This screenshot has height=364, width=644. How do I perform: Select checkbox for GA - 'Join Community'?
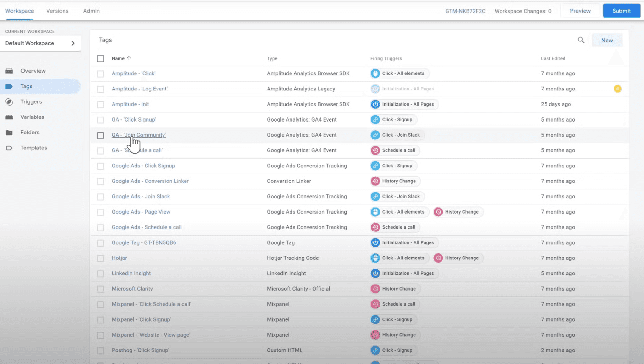[x=101, y=135]
